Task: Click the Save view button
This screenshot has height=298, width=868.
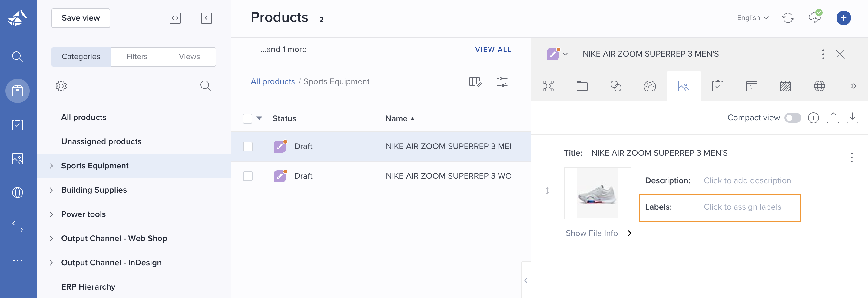Action: [x=81, y=18]
